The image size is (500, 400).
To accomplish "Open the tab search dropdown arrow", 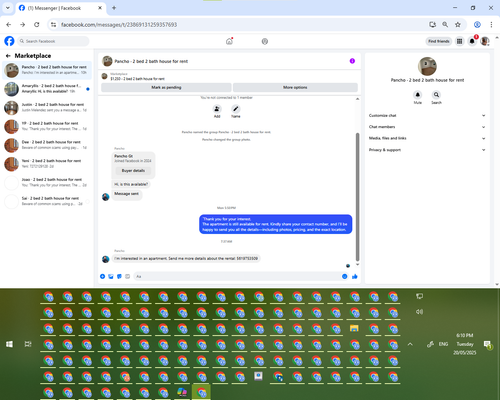I will point(8,8).
